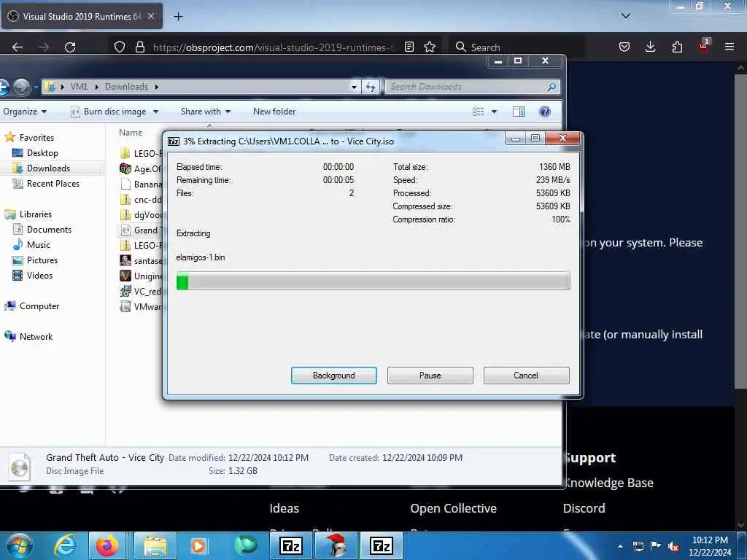Select the santase file in list

point(141,260)
